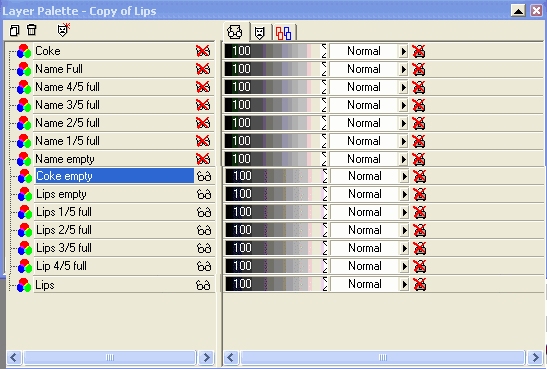Click the Coke layer's raster icon
The image size is (547, 369).
click(x=24, y=51)
